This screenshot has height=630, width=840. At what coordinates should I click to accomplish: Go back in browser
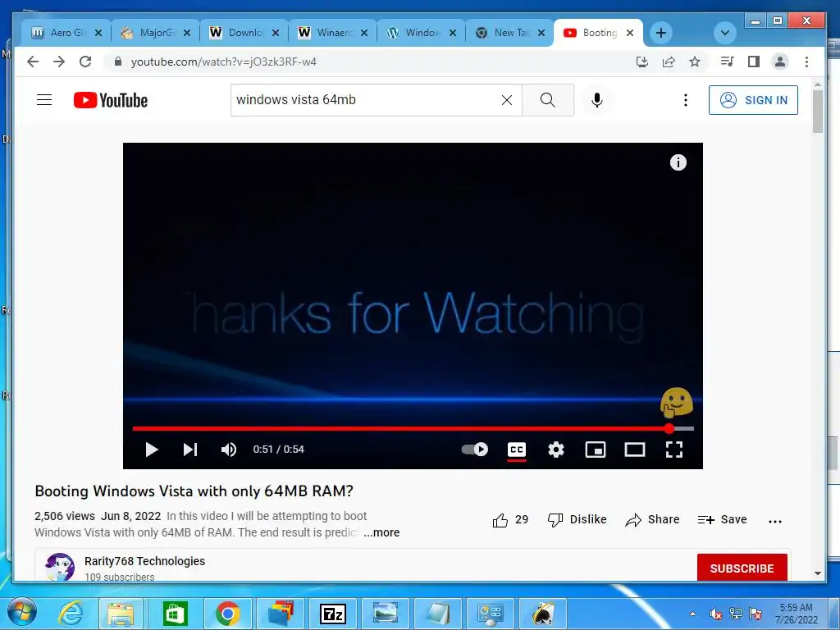pyautogui.click(x=33, y=62)
